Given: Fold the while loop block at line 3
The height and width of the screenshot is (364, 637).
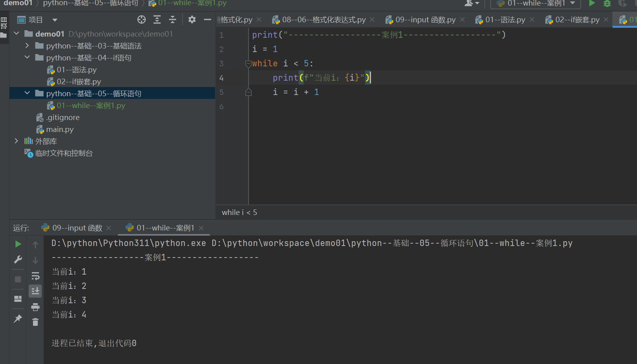Looking at the screenshot, I should [249, 64].
